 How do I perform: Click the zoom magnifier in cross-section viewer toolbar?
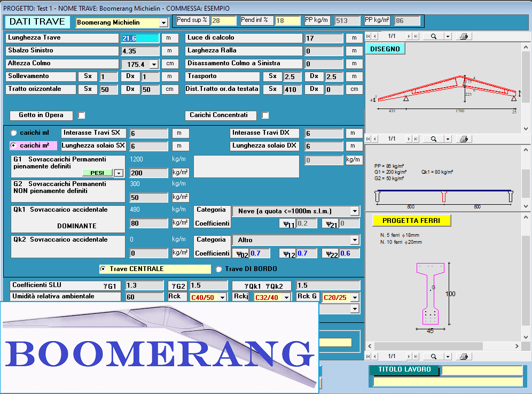tap(434, 356)
